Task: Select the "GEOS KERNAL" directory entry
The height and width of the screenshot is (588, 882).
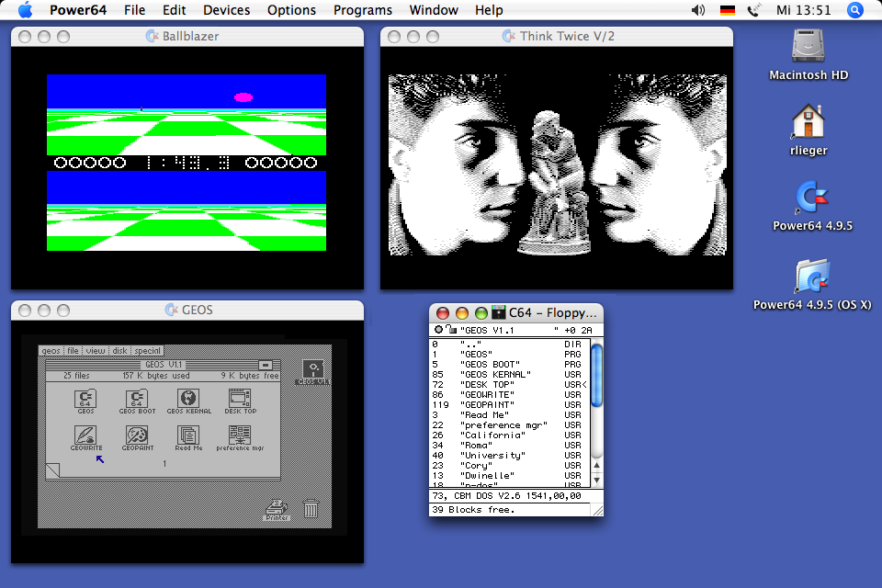Action: (x=510, y=374)
